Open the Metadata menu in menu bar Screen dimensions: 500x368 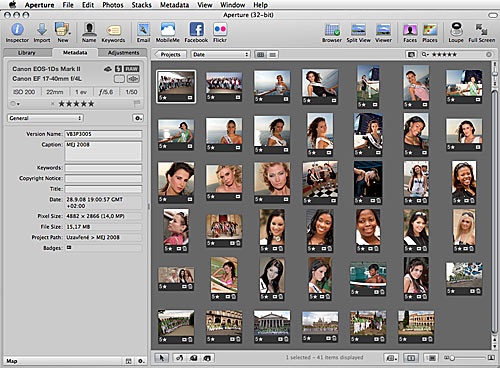(x=174, y=5)
